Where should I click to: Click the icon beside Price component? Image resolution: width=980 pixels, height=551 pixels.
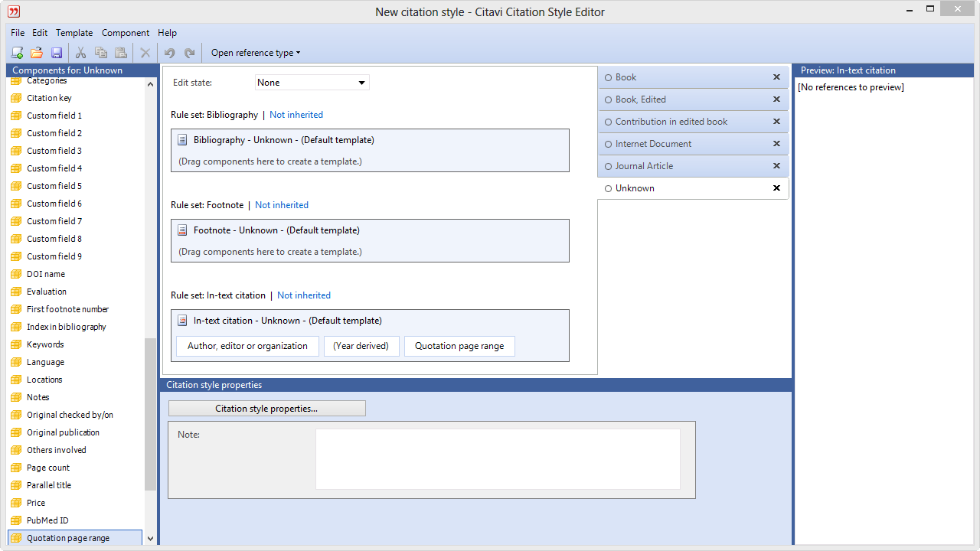[x=16, y=503]
